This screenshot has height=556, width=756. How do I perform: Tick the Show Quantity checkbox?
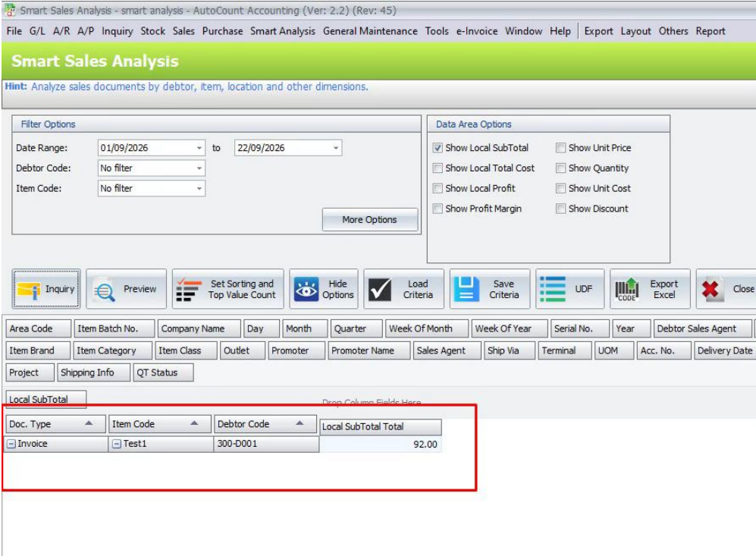(x=560, y=168)
